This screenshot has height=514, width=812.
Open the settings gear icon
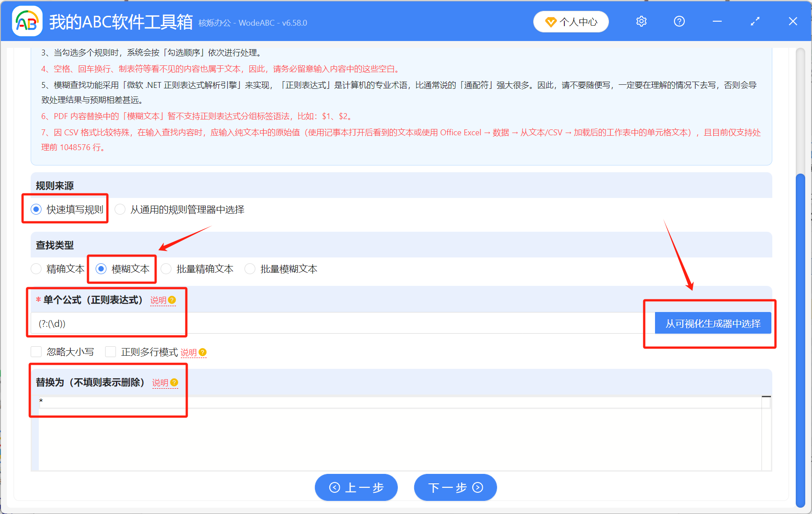pos(641,22)
